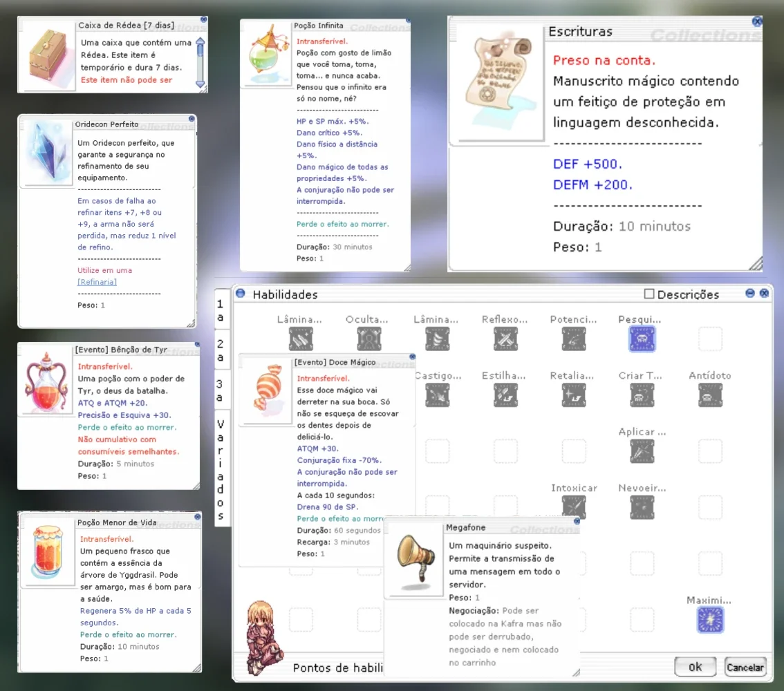The width and height of the screenshot is (784, 691).
Task: Select the Aplicar skill icon
Action: coord(642,452)
